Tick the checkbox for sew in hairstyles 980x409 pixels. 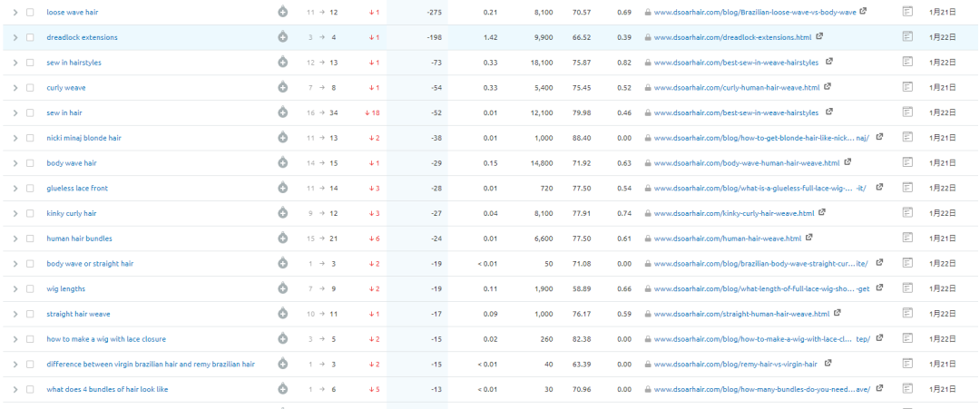[30, 63]
